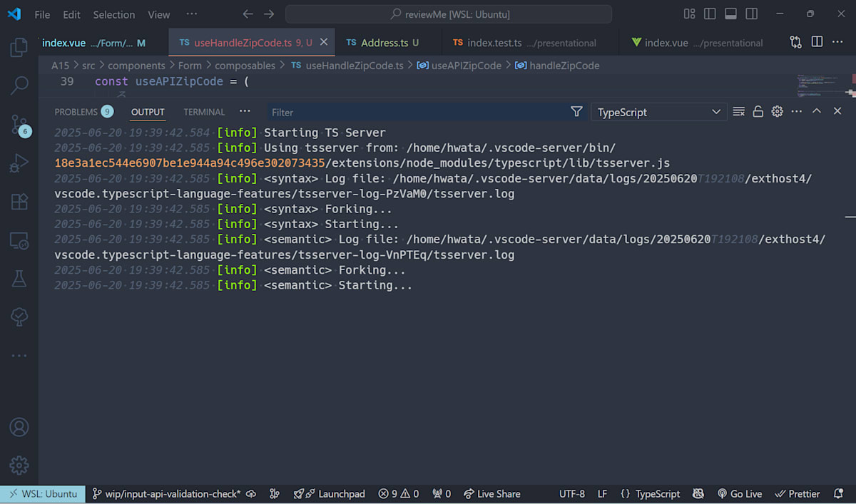Open the Run and Debug view
This screenshot has width=856, height=504.
coord(19,163)
